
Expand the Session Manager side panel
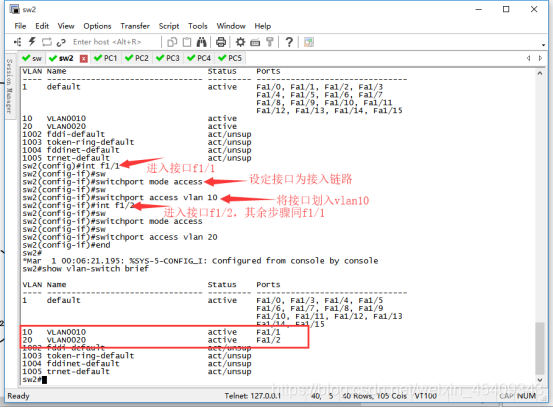pos(10,86)
